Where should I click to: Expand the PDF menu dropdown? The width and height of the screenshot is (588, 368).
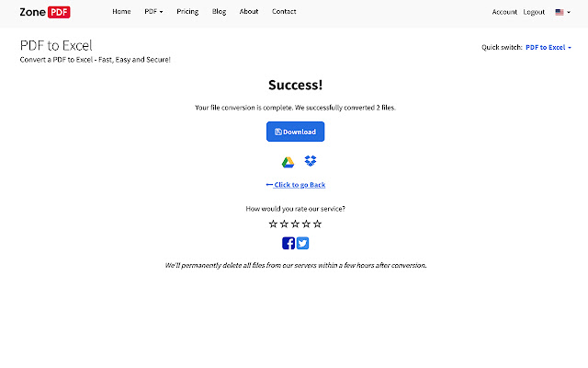153,12
